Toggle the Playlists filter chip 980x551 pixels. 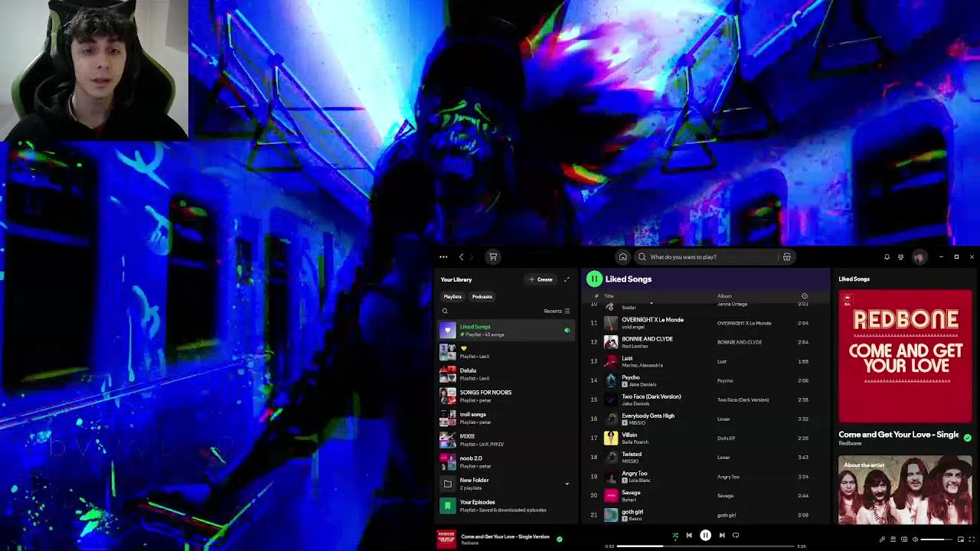(452, 297)
